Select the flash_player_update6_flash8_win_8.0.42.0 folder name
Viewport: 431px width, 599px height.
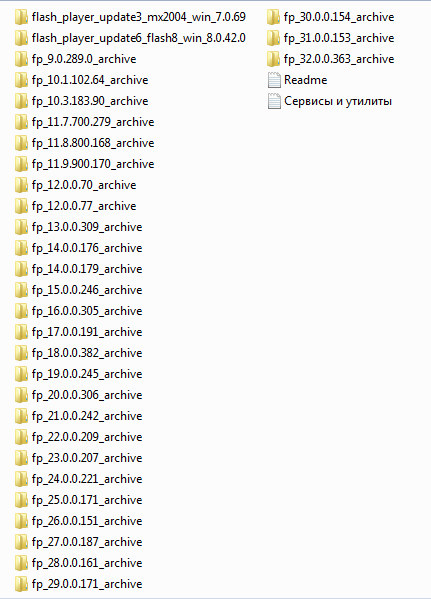coord(139,38)
